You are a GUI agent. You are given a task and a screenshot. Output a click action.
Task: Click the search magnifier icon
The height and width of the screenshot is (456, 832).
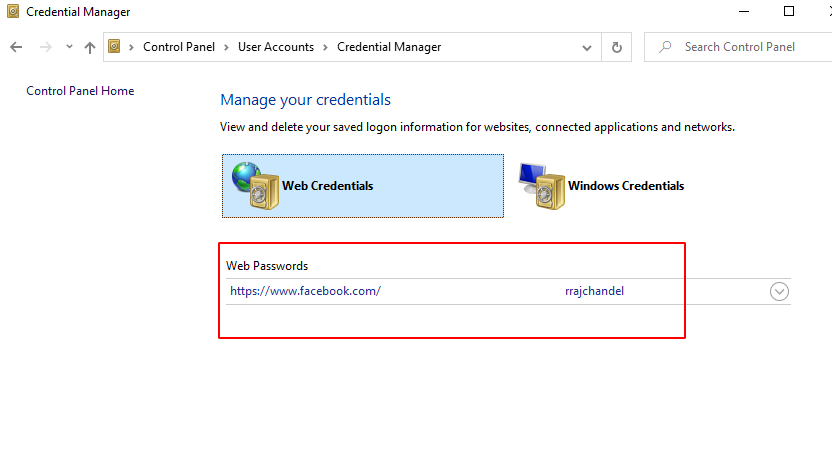[x=665, y=47]
